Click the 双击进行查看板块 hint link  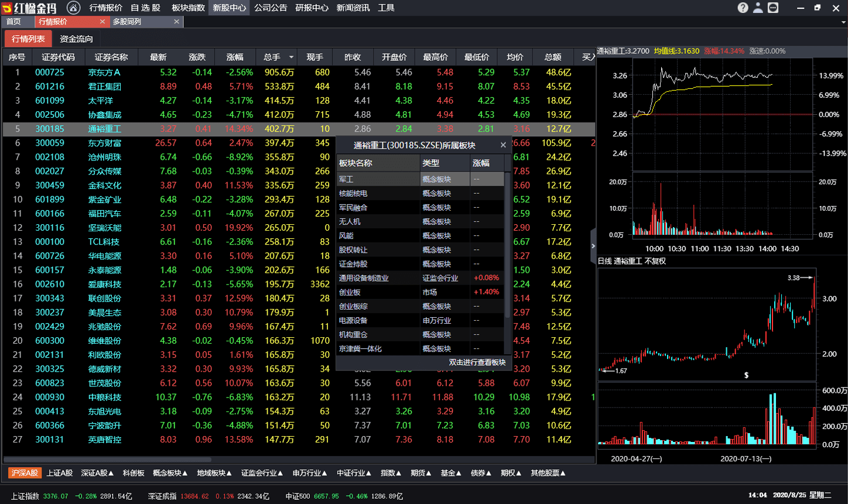(477, 362)
